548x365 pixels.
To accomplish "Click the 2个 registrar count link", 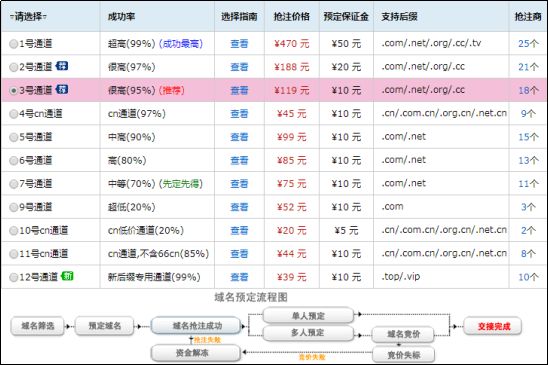I will [528, 230].
